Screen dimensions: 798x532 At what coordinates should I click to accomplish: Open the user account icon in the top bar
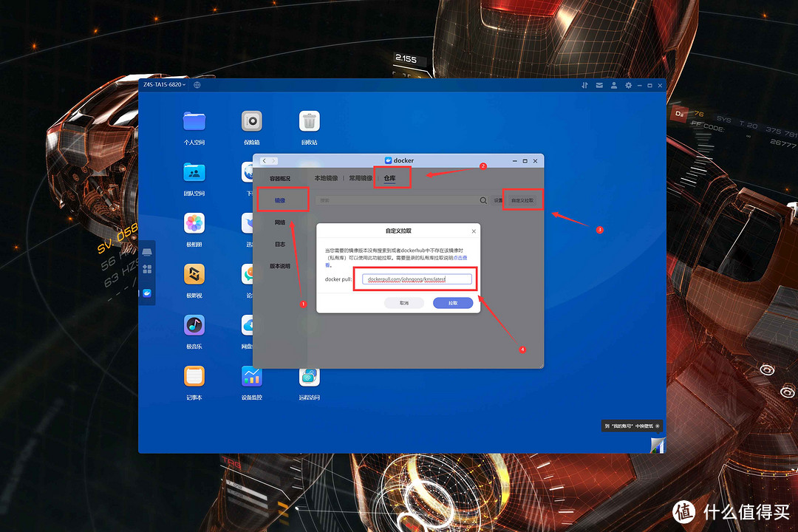click(x=614, y=85)
